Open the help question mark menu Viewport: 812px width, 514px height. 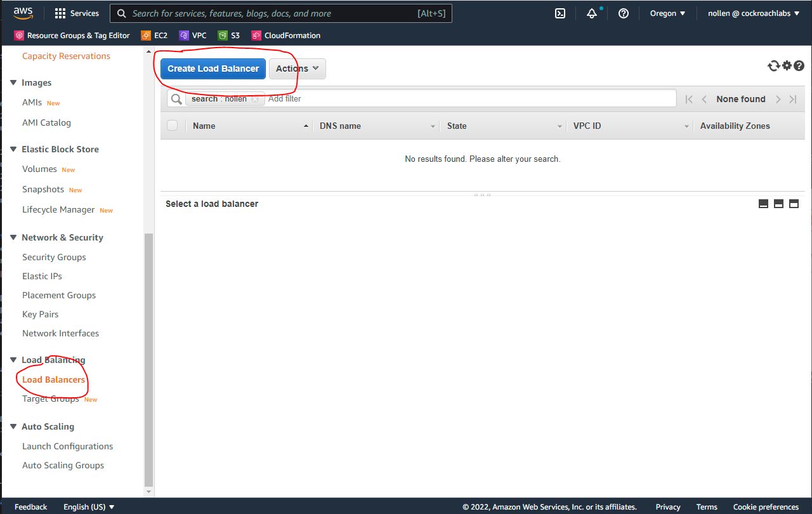click(x=624, y=13)
